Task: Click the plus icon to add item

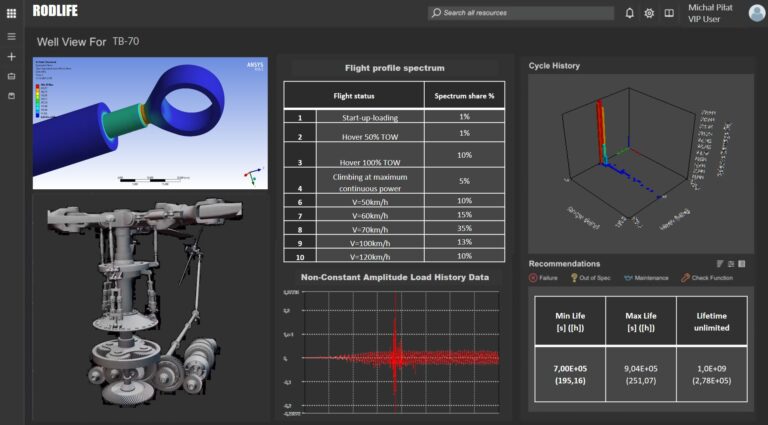Action: [x=11, y=57]
